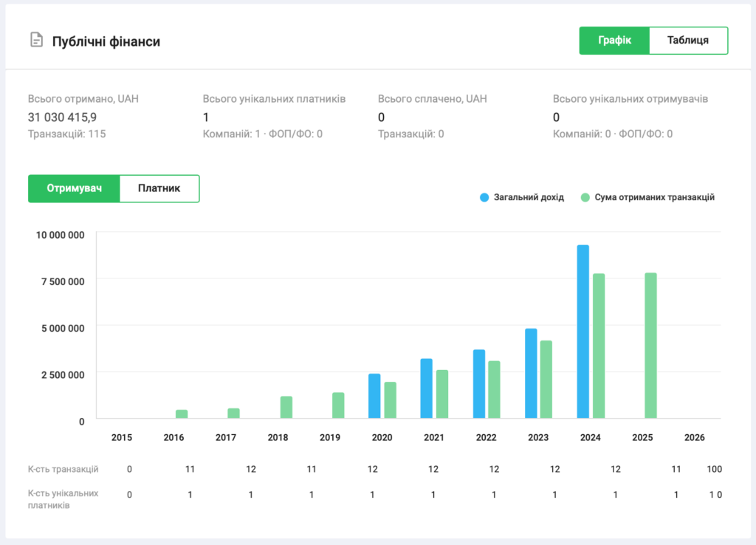Screen dimensions: 756x545
Task: Click the green bar for 2024
Action: click(x=599, y=346)
